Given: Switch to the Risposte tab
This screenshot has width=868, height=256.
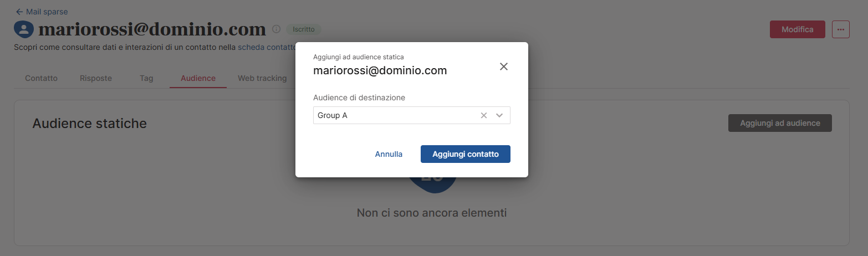Looking at the screenshot, I should tap(96, 78).
